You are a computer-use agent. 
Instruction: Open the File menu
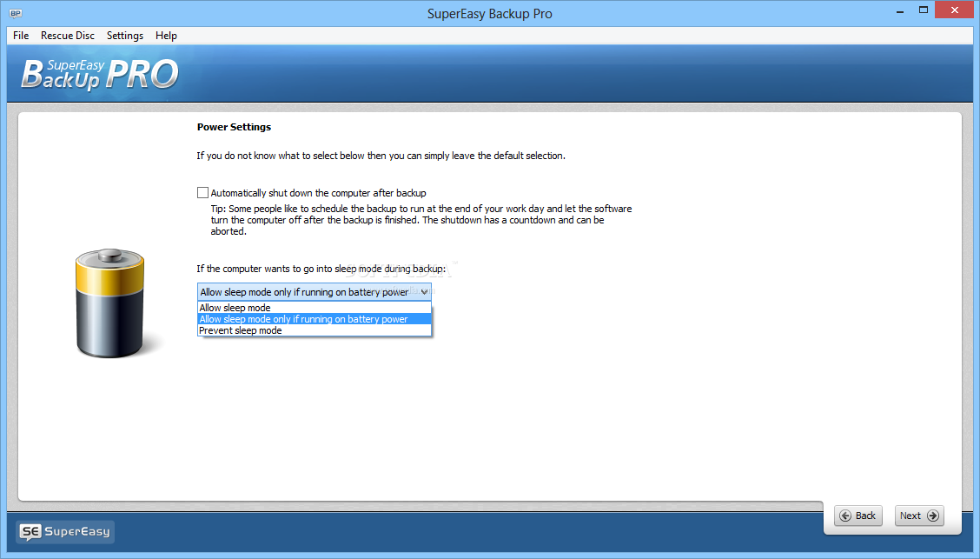pos(21,36)
